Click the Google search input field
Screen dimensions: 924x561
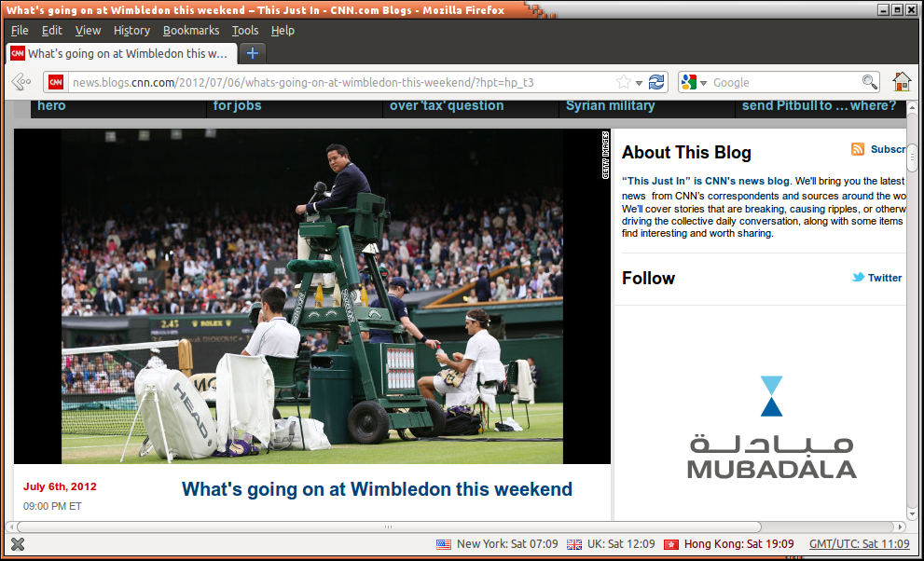[x=783, y=82]
